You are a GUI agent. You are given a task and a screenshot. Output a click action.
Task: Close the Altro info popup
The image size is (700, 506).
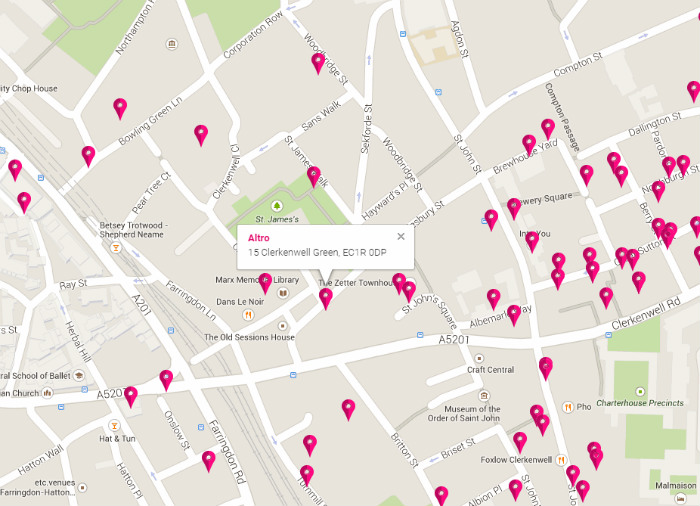pyautogui.click(x=401, y=237)
